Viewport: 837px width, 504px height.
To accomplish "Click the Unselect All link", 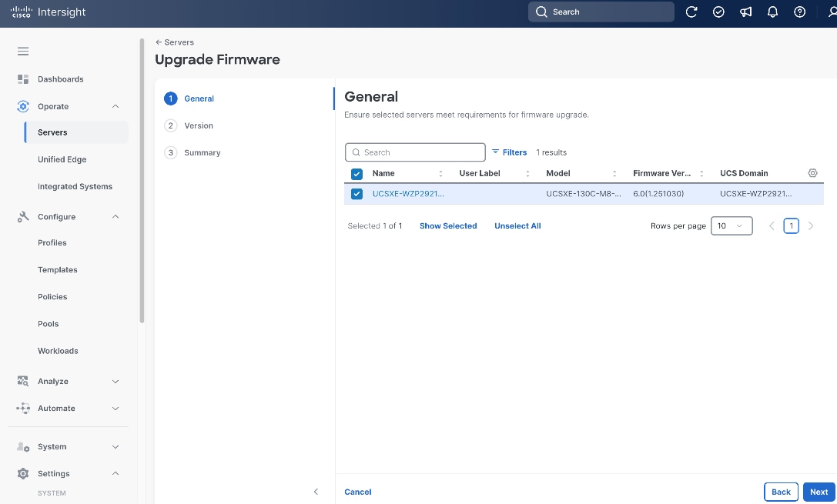I will point(517,225).
